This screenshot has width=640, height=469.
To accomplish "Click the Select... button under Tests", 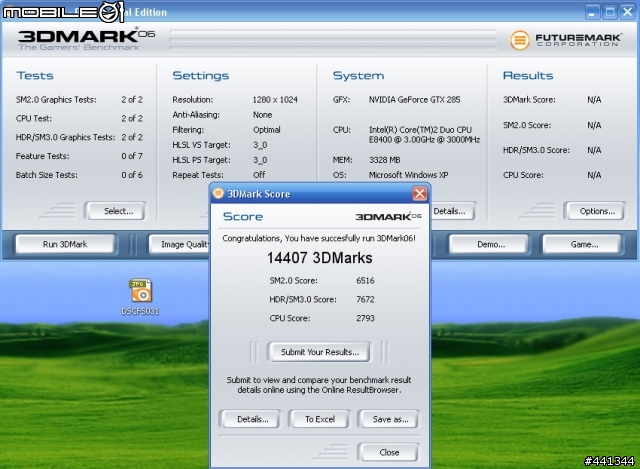I will click(116, 211).
